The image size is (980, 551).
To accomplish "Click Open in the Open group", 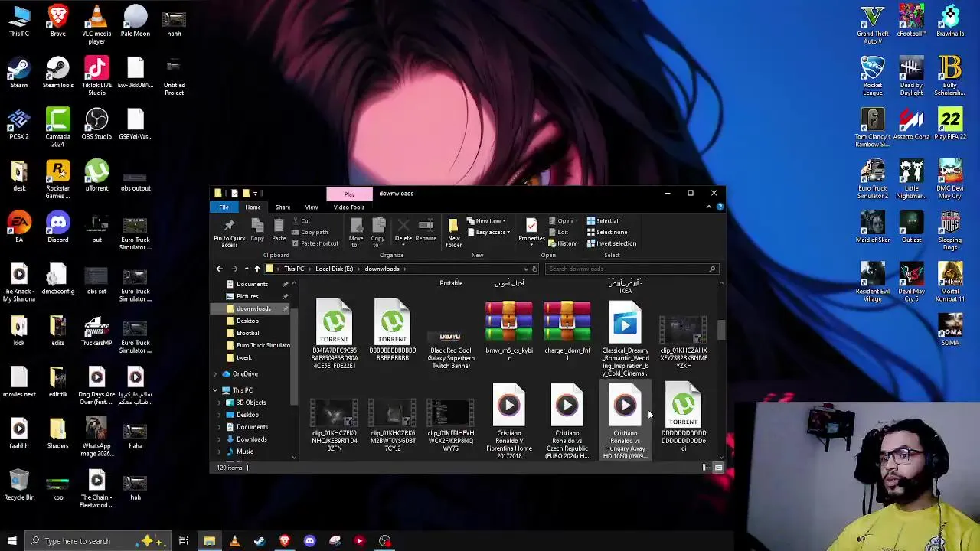I will [x=560, y=221].
